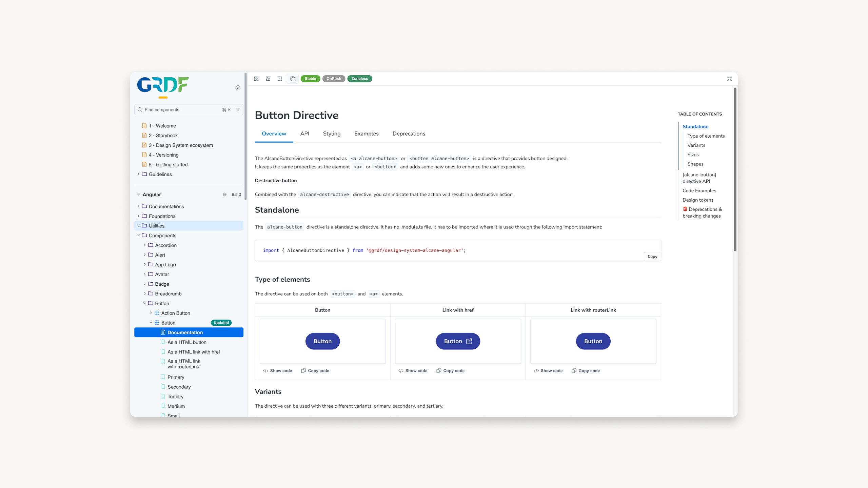Screen dimensions: 868x488
Task: Click the main content vertical scrollbar
Action: [x=735, y=169]
